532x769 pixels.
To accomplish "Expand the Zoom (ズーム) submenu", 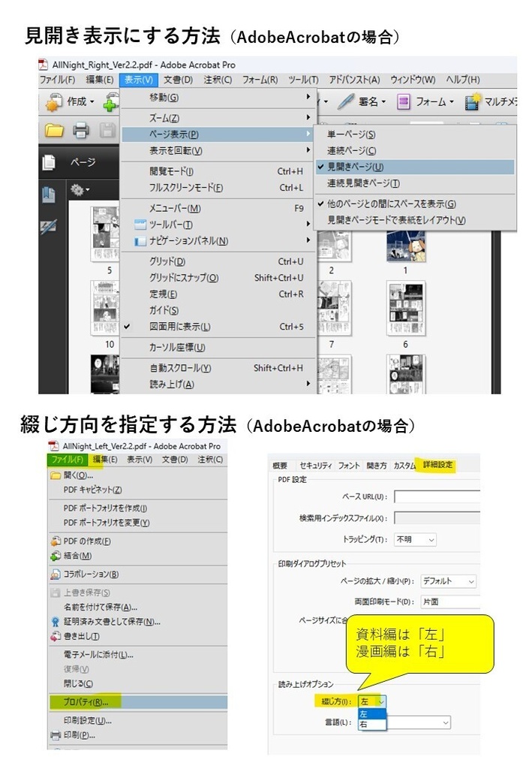I will click(x=218, y=118).
